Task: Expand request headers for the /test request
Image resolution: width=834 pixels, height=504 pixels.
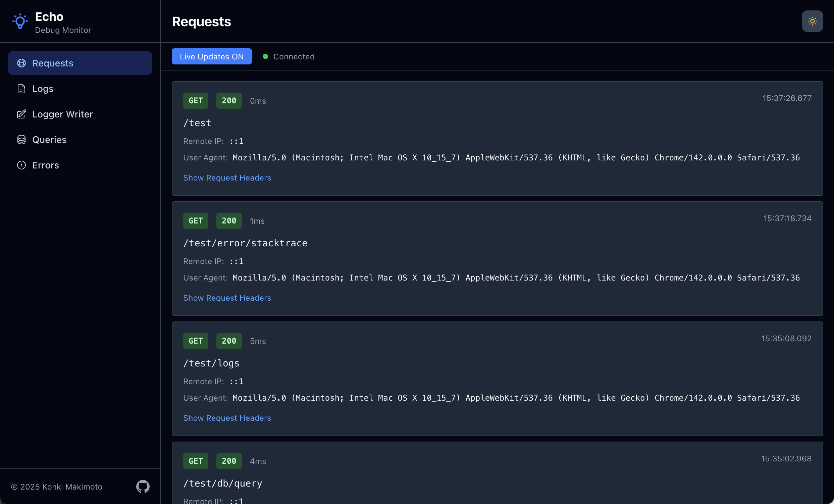Action: (227, 178)
